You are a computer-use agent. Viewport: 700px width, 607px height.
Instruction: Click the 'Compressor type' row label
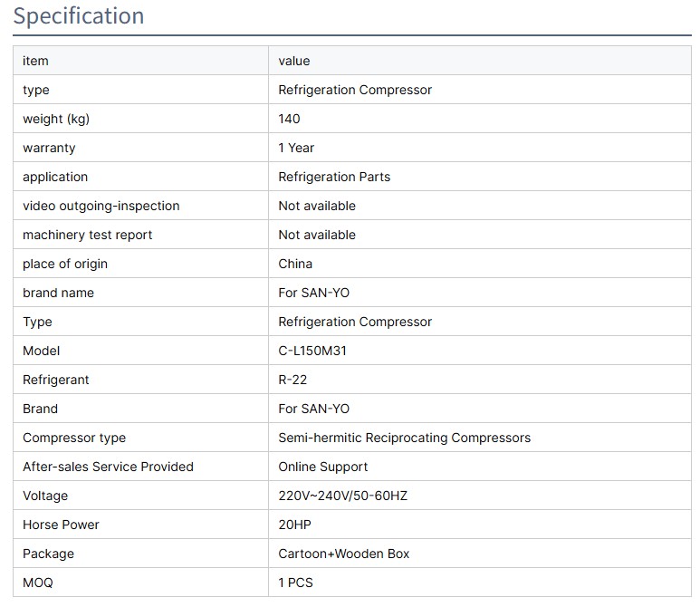click(74, 438)
